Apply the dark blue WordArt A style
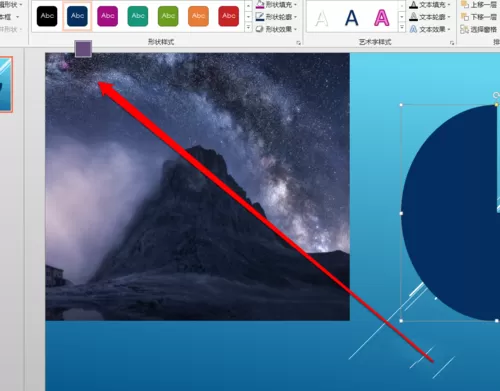 (x=351, y=18)
